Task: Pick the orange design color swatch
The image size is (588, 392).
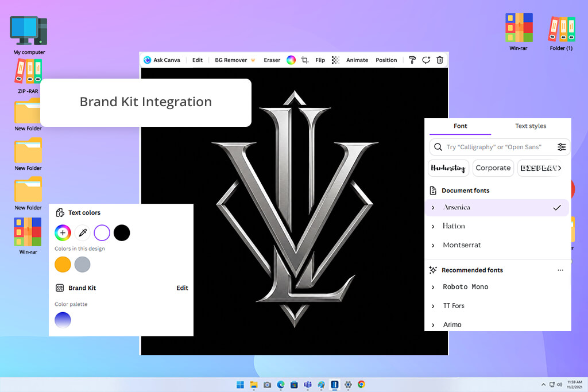Action: (63, 265)
